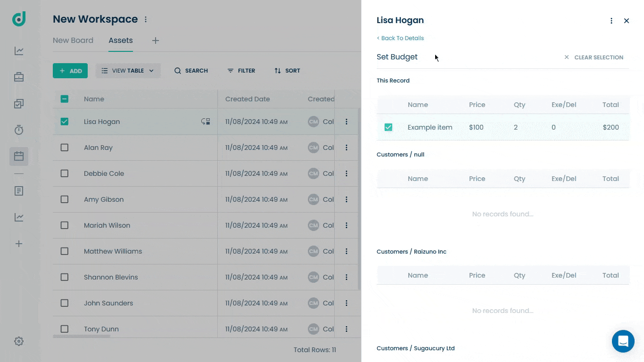The width and height of the screenshot is (644, 362).
Task: Open row menu for Tony Dunn
Action: pos(347,329)
